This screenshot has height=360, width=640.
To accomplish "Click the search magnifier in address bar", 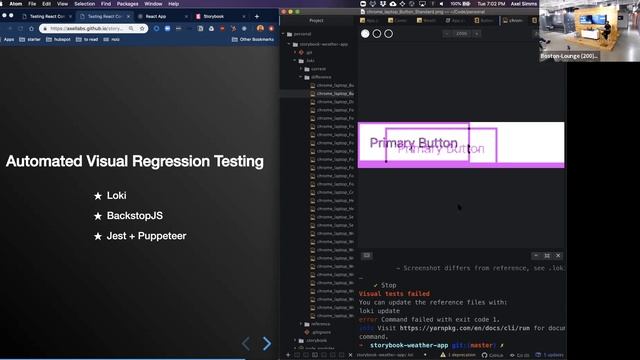I will click(131, 29).
